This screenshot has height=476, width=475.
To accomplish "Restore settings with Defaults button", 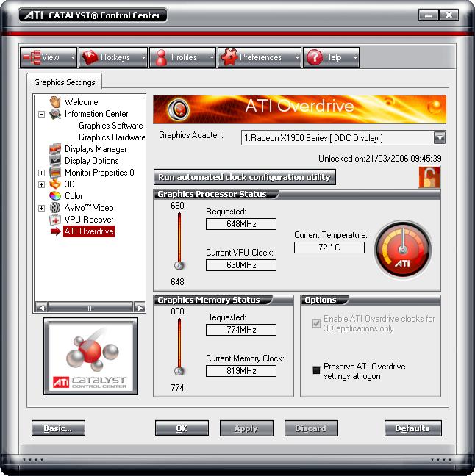I will pyautogui.click(x=413, y=428).
